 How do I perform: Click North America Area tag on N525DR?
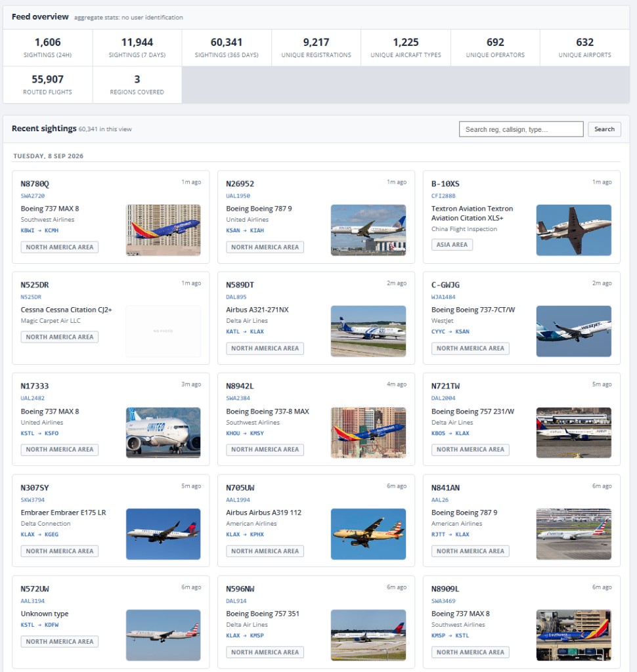[60, 337]
